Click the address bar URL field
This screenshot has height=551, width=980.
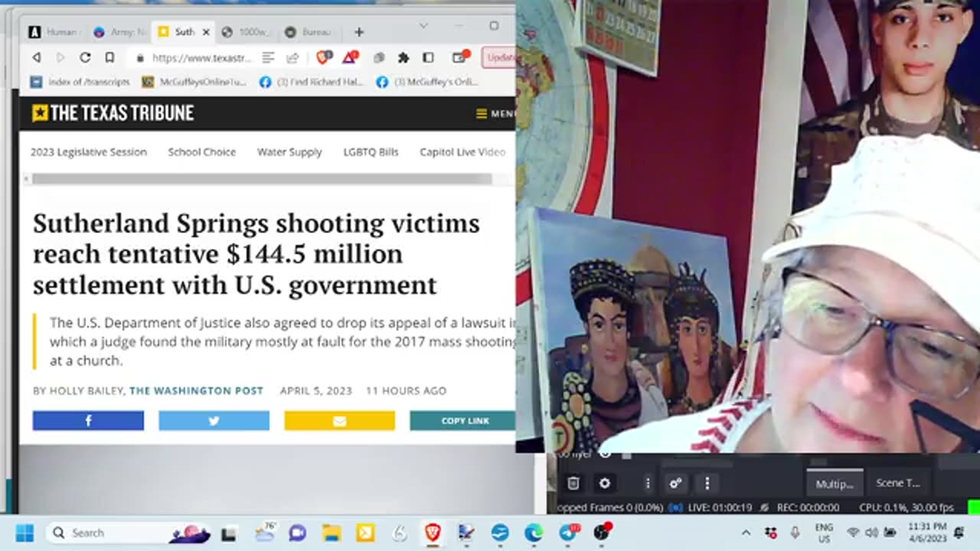click(201, 58)
